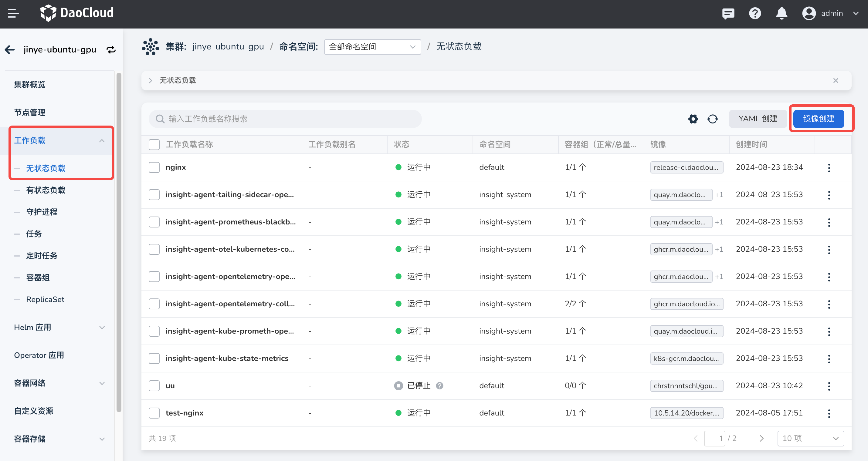The image size is (868, 461).
Task: Open table column settings gear
Action: (693, 119)
